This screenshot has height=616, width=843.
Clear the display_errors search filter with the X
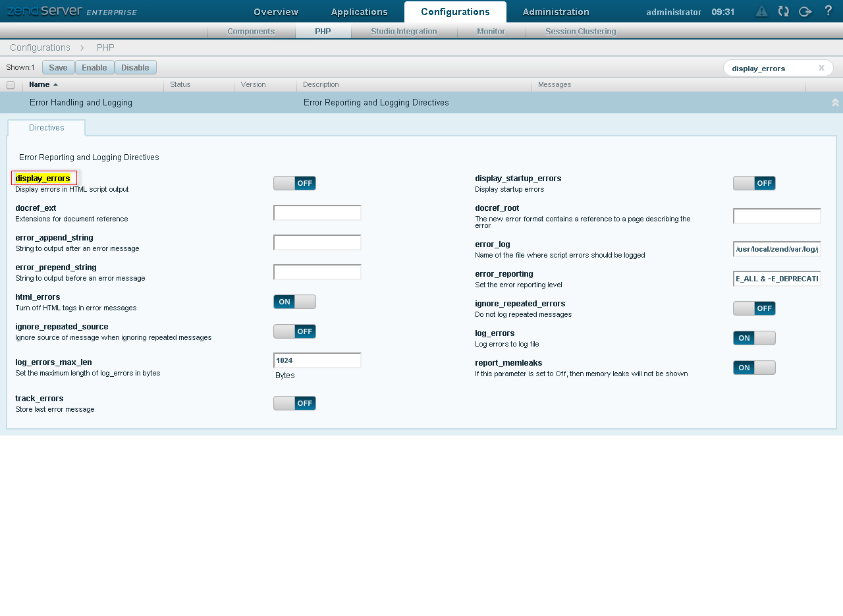[x=821, y=68]
